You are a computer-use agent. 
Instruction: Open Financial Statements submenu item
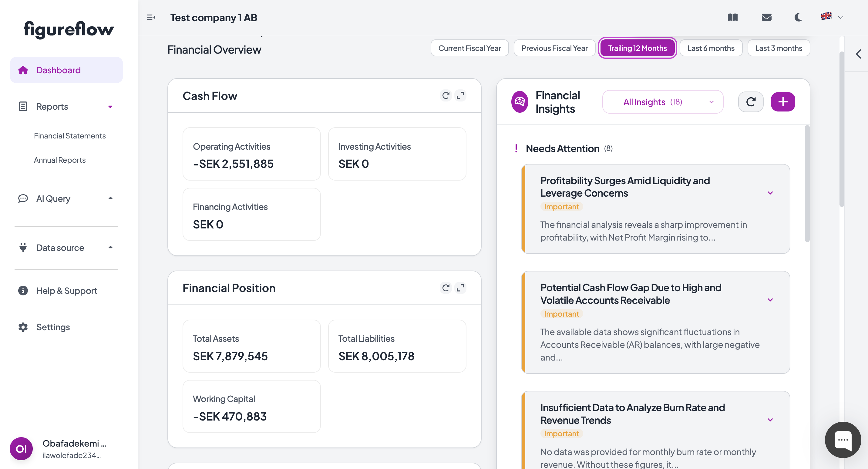(x=70, y=136)
